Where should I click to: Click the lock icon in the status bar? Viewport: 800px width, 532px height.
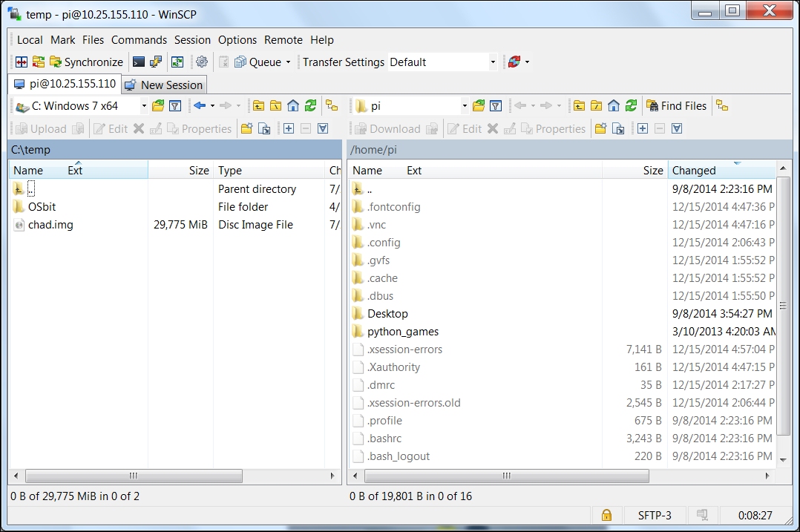click(606, 515)
